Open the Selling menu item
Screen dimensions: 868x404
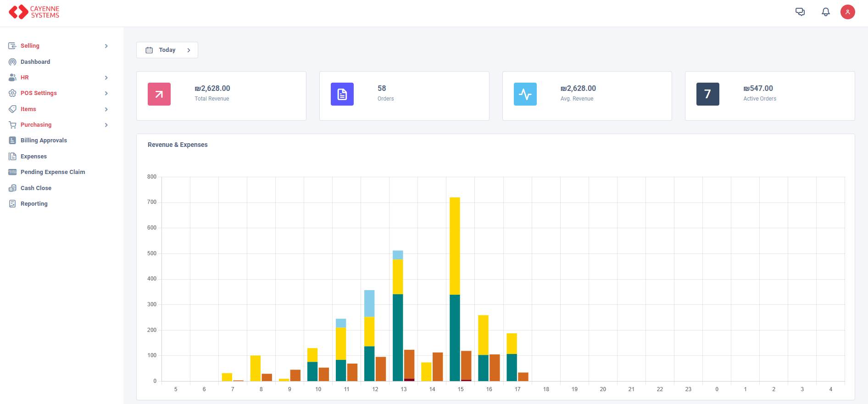click(30, 46)
